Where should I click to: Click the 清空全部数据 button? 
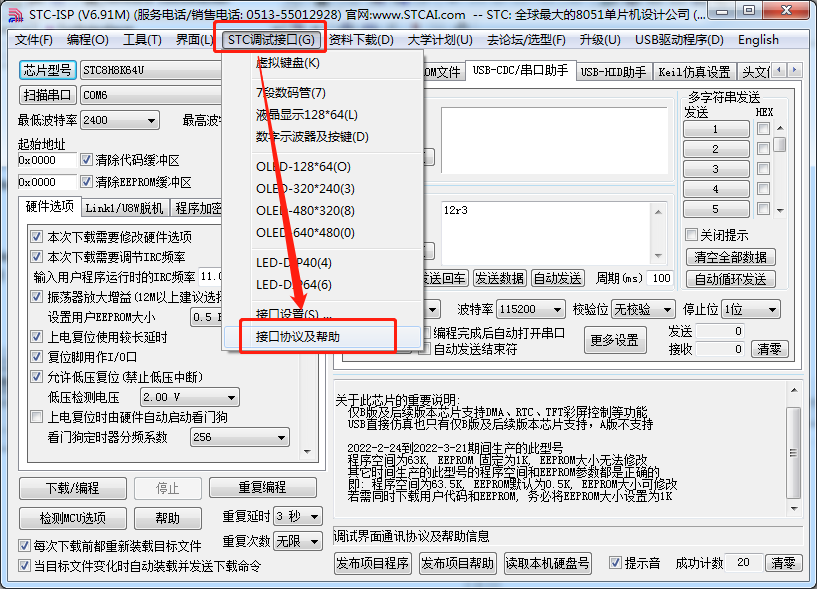point(731,257)
